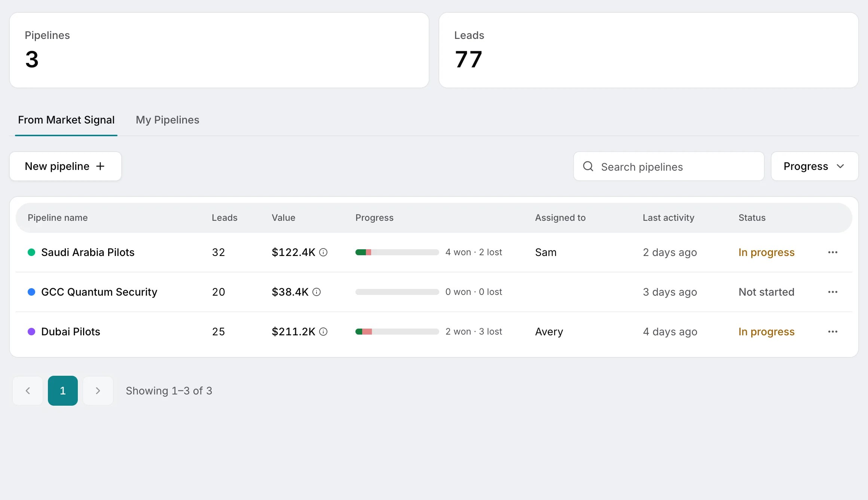Focus the Search pipelines field
Image resolution: width=868 pixels, height=500 pixels.
click(x=669, y=166)
